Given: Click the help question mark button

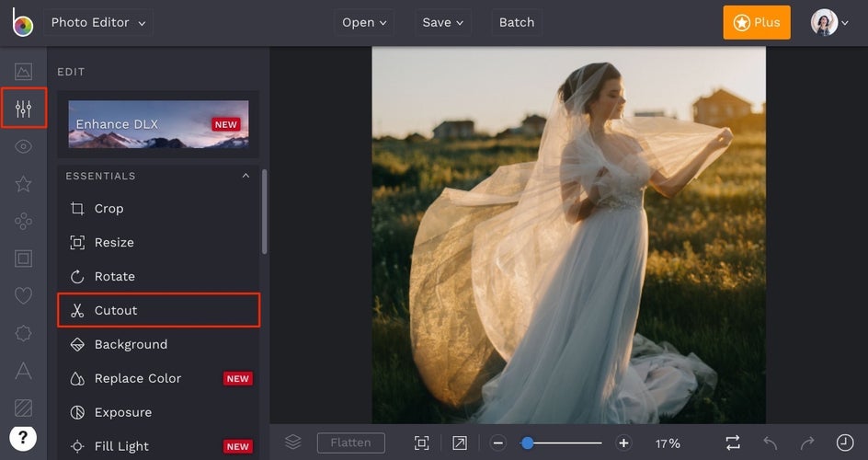Looking at the screenshot, I should point(23,439).
